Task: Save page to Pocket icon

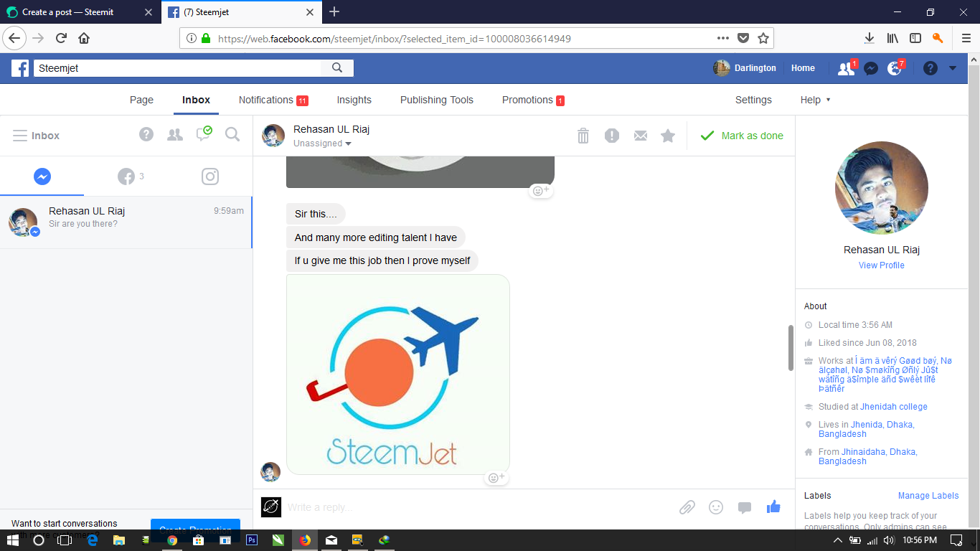Action: point(744,38)
